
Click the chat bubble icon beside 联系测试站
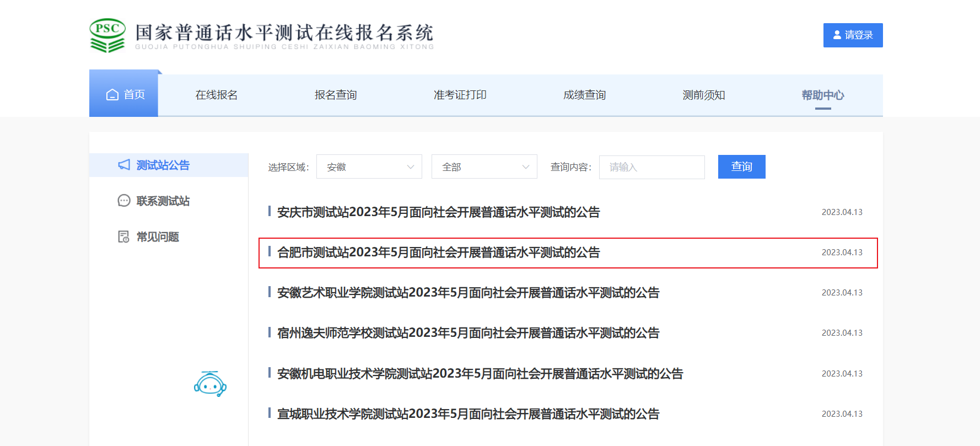click(x=124, y=201)
